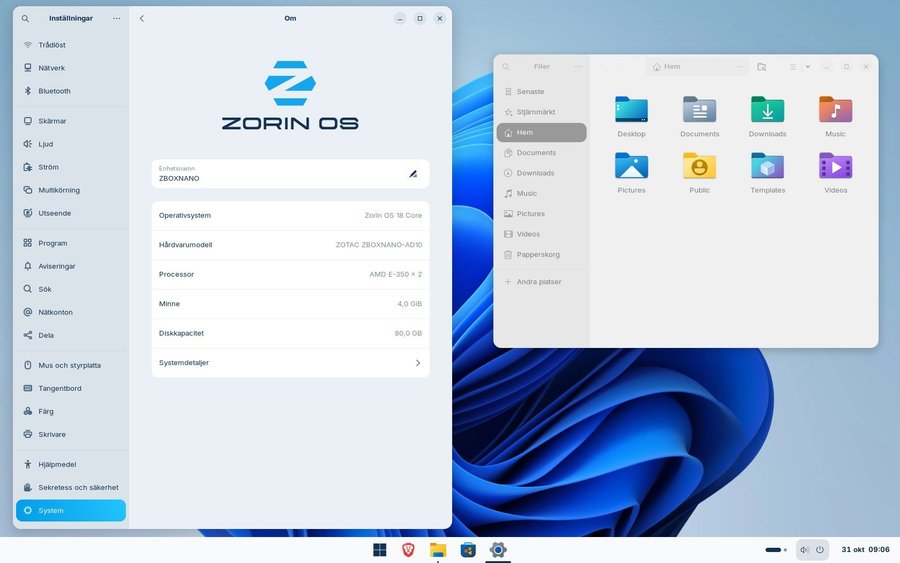
Task: Open the three-dot menu beside Inställningar title
Action: pyautogui.click(x=116, y=18)
